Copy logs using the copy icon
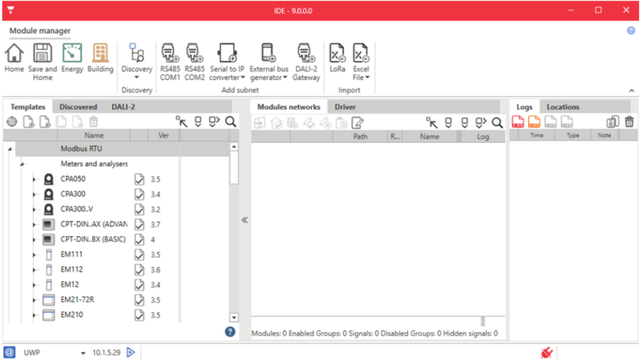Image resolution: width=644 pixels, height=362 pixels. pos(612,122)
